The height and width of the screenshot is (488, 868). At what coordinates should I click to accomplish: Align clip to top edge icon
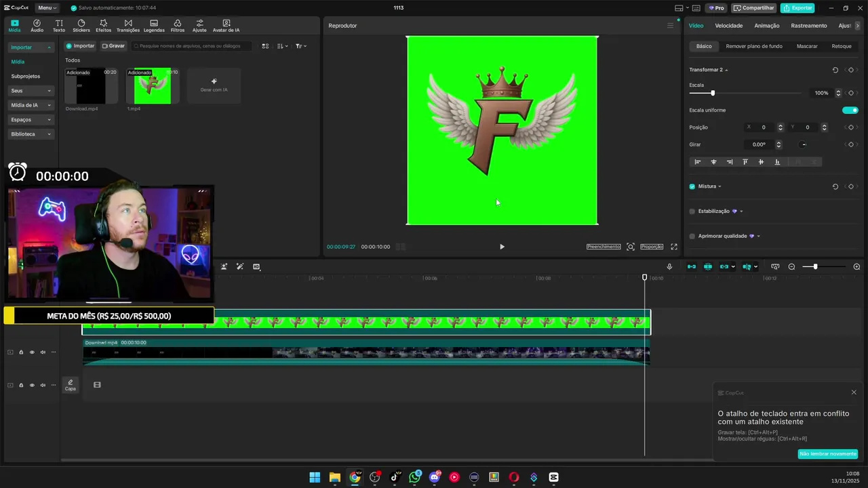[x=745, y=162]
